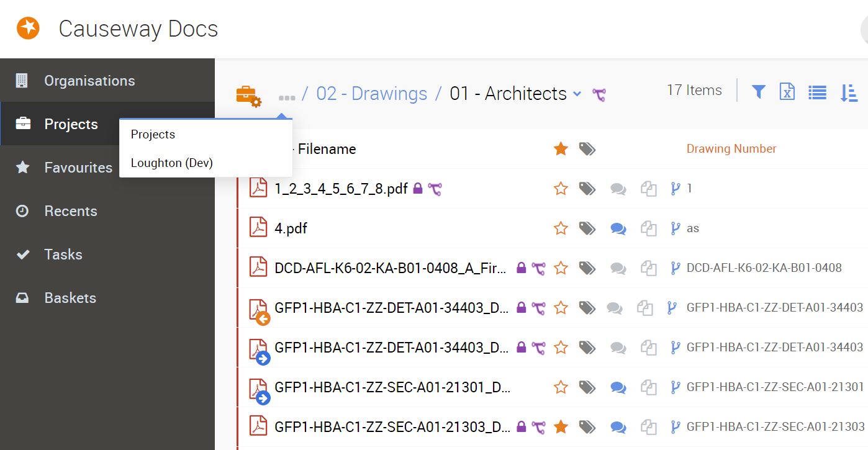This screenshot has height=450, width=868.
Task: Open tags for SEC-A01-21301 file
Action: (587, 387)
